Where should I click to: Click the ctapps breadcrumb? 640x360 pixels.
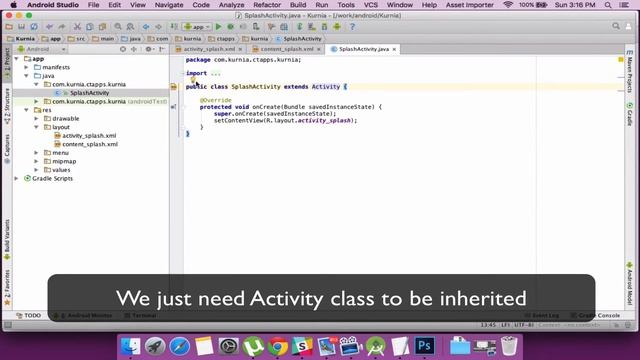[x=222, y=39]
